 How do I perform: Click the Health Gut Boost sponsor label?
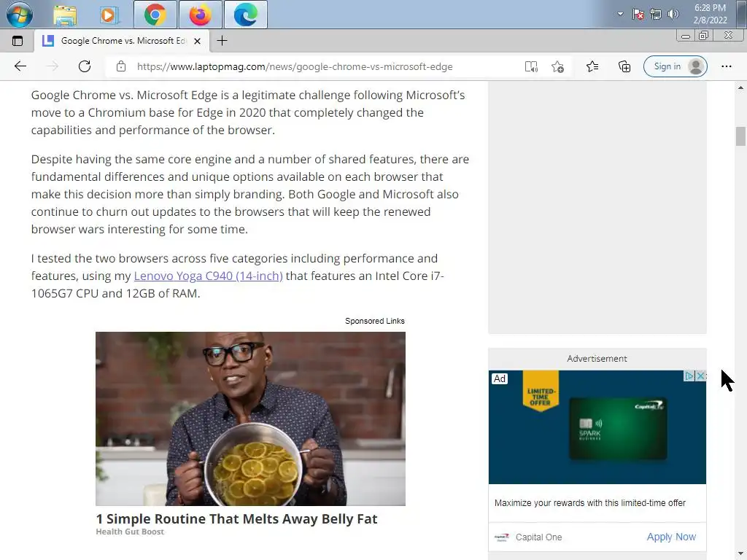tap(130, 532)
